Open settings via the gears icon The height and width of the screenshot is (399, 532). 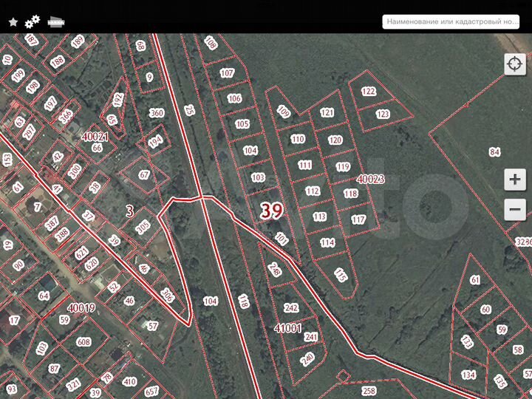[33, 21]
